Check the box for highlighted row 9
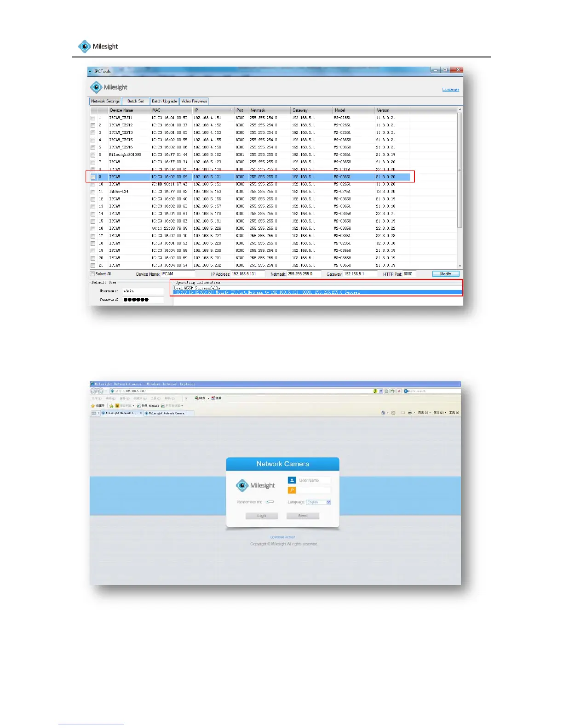 pos(93,177)
